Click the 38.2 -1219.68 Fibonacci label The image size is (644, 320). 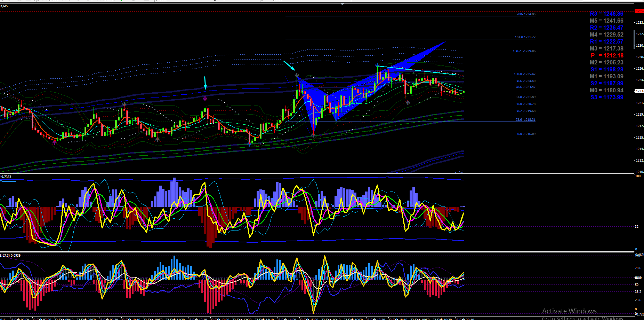pyautogui.click(x=525, y=111)
